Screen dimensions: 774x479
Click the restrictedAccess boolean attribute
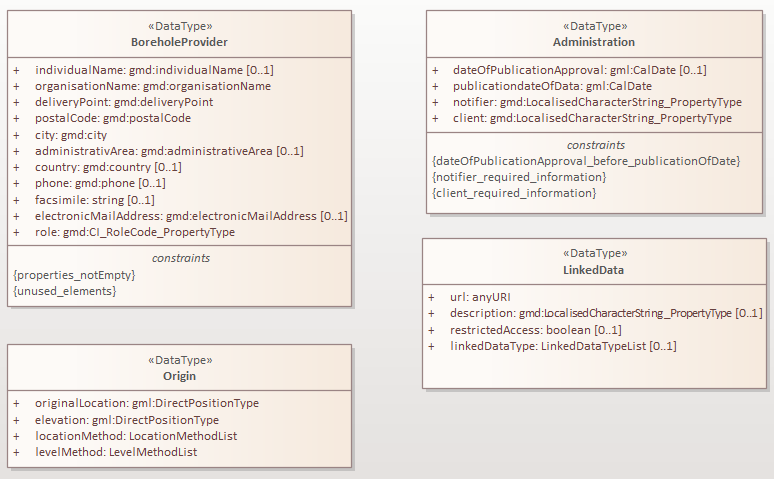537,330
